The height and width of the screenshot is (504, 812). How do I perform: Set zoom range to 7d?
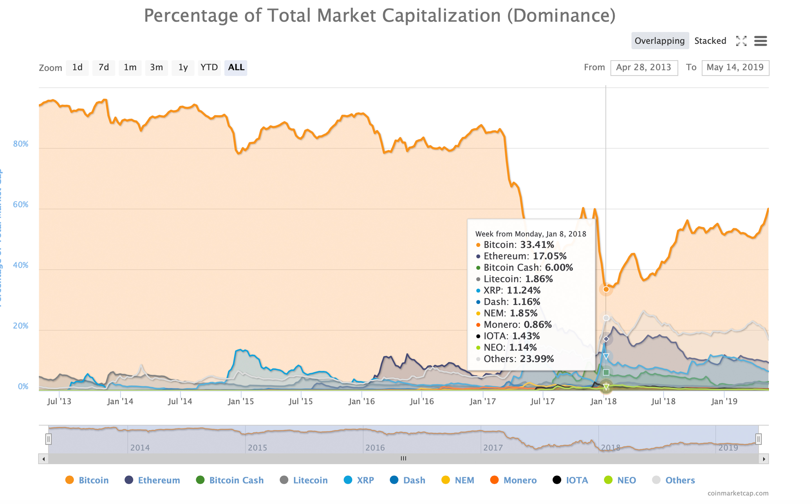click(104, 68)
